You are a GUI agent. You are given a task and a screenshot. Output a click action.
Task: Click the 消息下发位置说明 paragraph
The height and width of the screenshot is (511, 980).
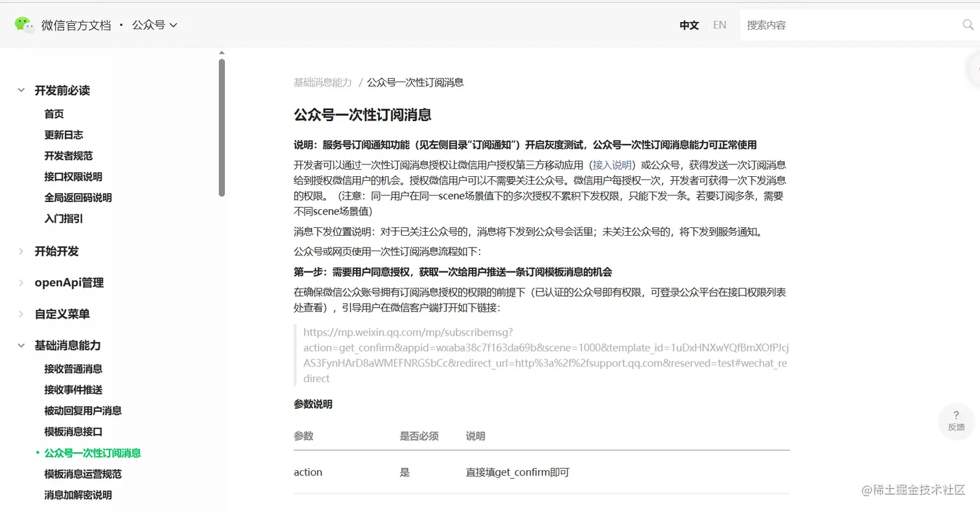[528, 231]
